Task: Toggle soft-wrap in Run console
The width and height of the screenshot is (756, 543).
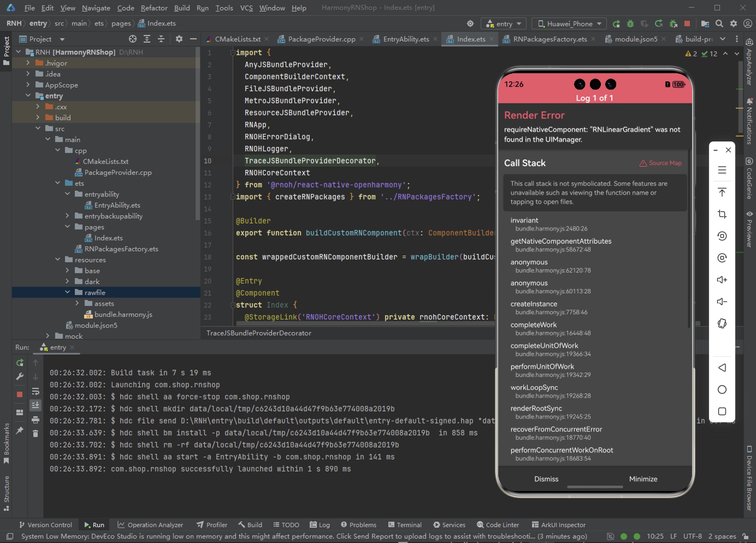Action: pos(35,391)
